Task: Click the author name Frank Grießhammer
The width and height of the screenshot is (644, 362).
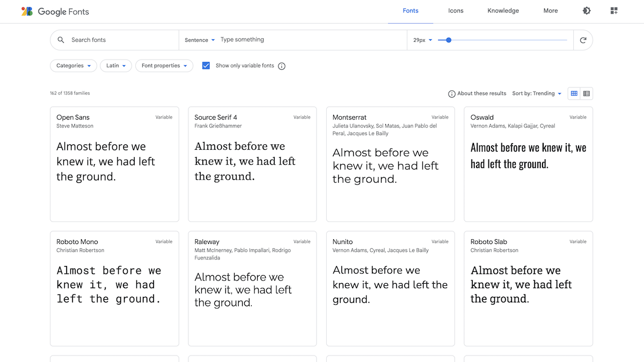Action: [218, 126]
